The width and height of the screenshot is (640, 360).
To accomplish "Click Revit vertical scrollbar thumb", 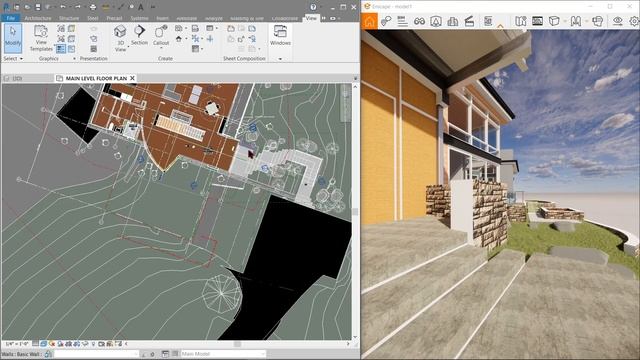I will pyautogui.click(x=355, y=211).
